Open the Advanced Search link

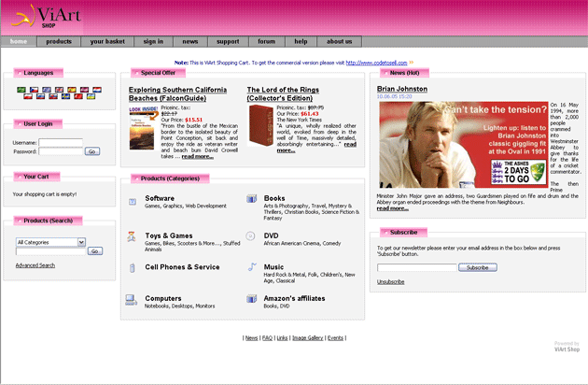point(35,265)
